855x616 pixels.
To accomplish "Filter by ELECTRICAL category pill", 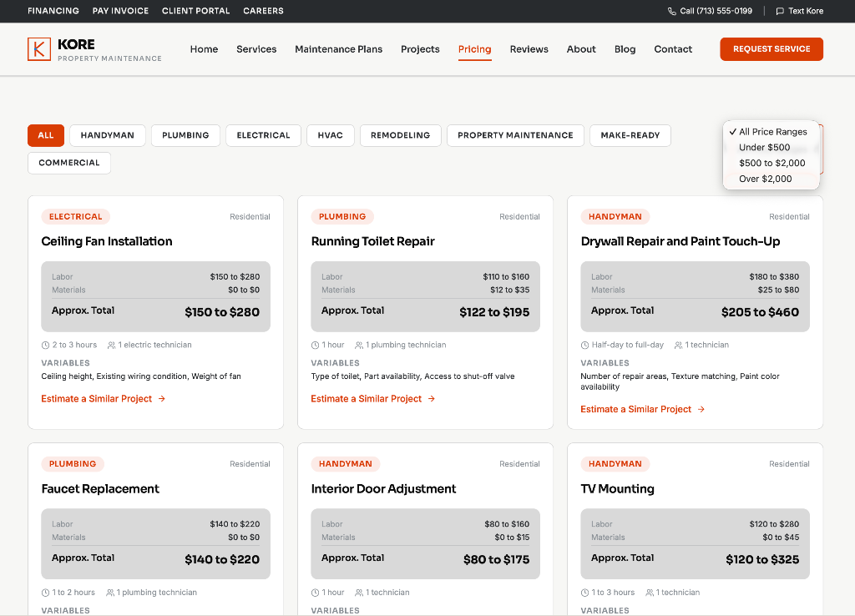I will click(263, 135).
